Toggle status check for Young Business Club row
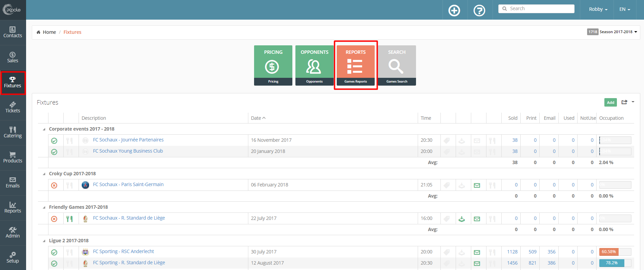 54,152
